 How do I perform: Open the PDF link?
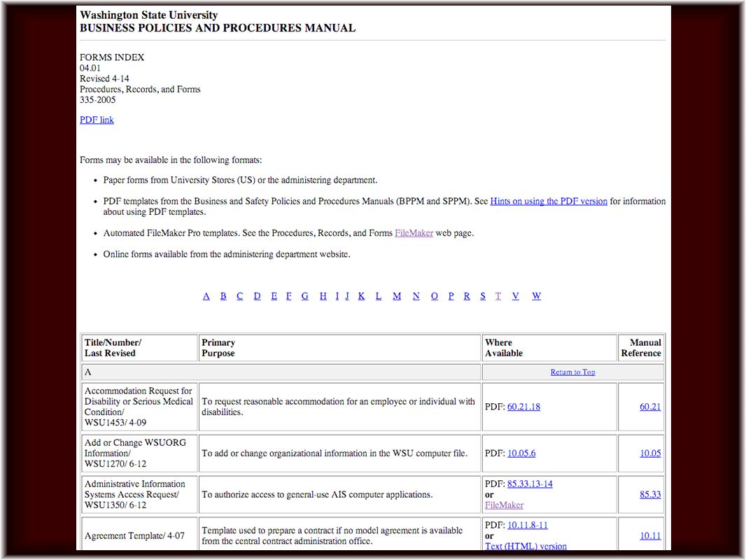tap(97, 120)
